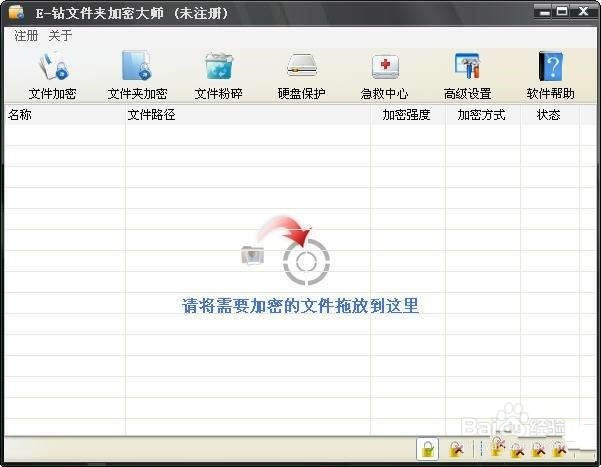This screenshot has height=467, width=601.
Task: Close the E-钻文件夹加密大师 window
Action: tap(583, 12)
